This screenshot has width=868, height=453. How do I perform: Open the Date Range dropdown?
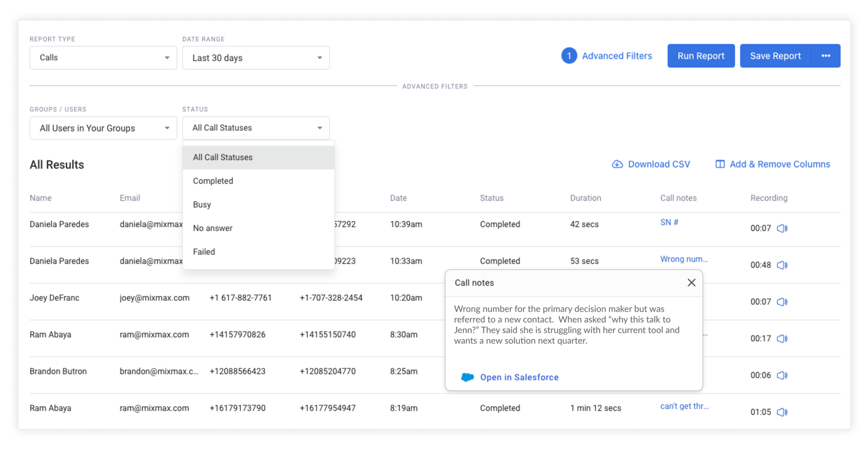256,57
